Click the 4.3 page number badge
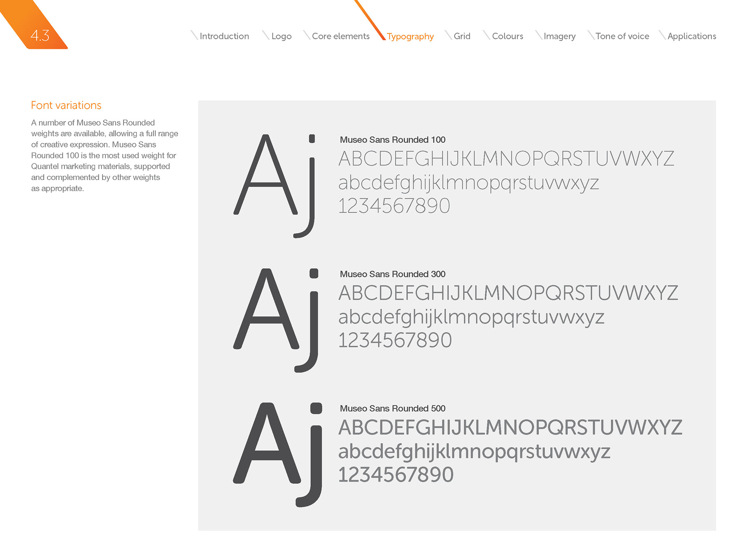 tap(40, 36)
